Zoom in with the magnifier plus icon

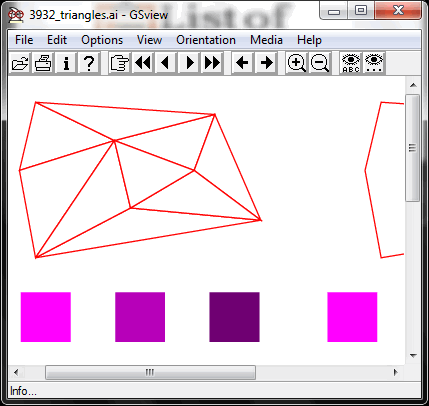tap(297, 63)
